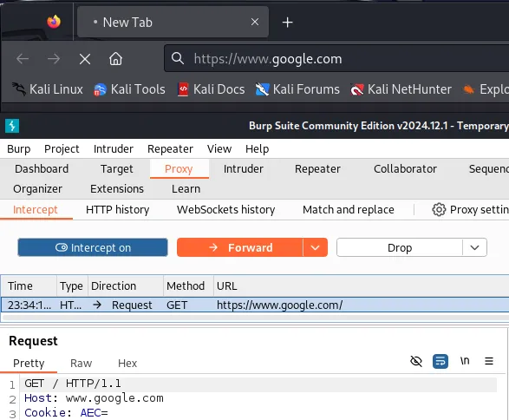Click the 'GET / HTTP/1.1' request line
The height and width of the screenshot is (420, 509).
point(73,384)
